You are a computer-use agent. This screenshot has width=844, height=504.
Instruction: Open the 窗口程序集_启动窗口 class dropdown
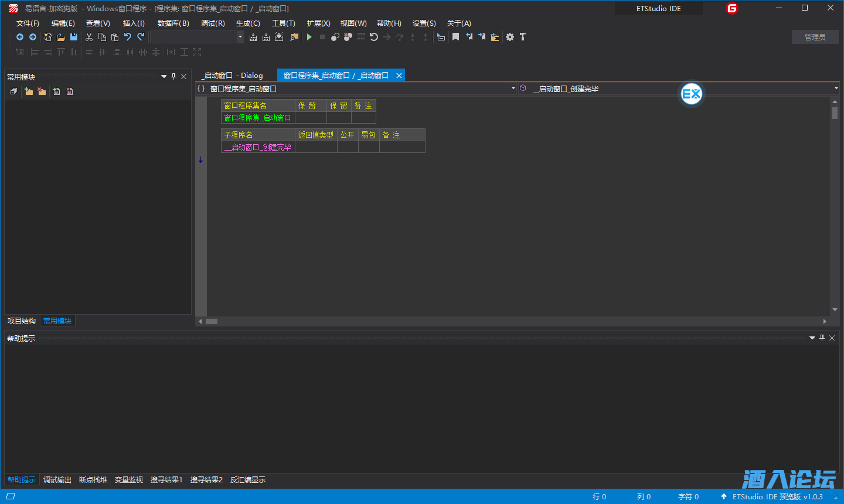pyautogui.click(x=513, y=88)
